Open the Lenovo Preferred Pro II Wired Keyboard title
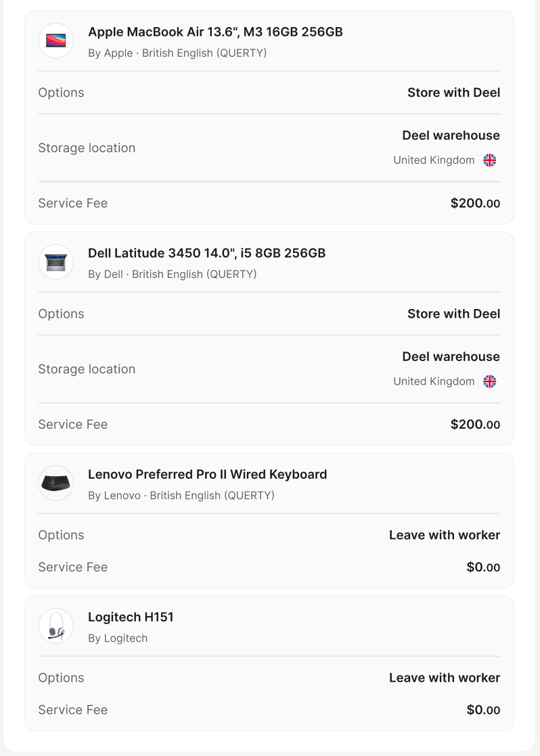 [x=208, y=475]
